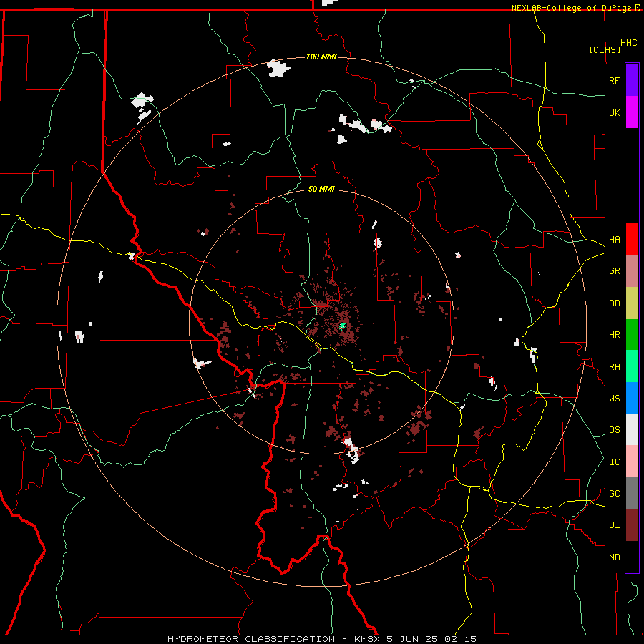Click the DS legend label

pyautogui.click(x=614, y=430)
